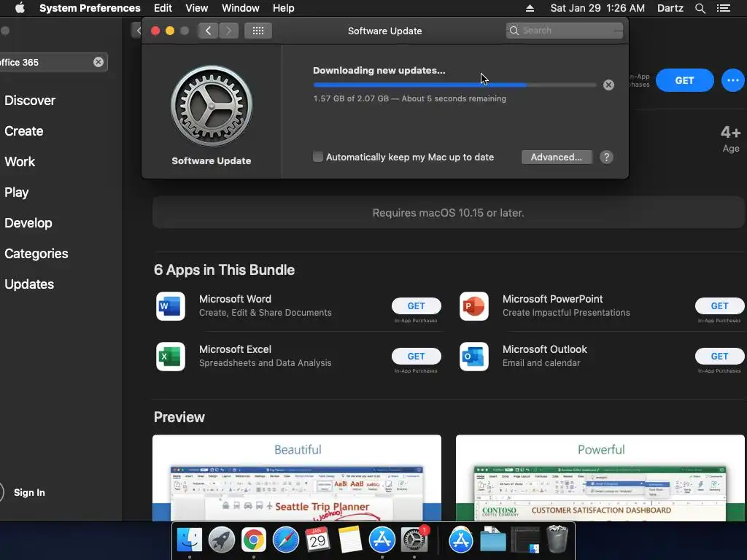The image size is (747, 560).
Task: Open the Help menu
Action: pos(284,8)
